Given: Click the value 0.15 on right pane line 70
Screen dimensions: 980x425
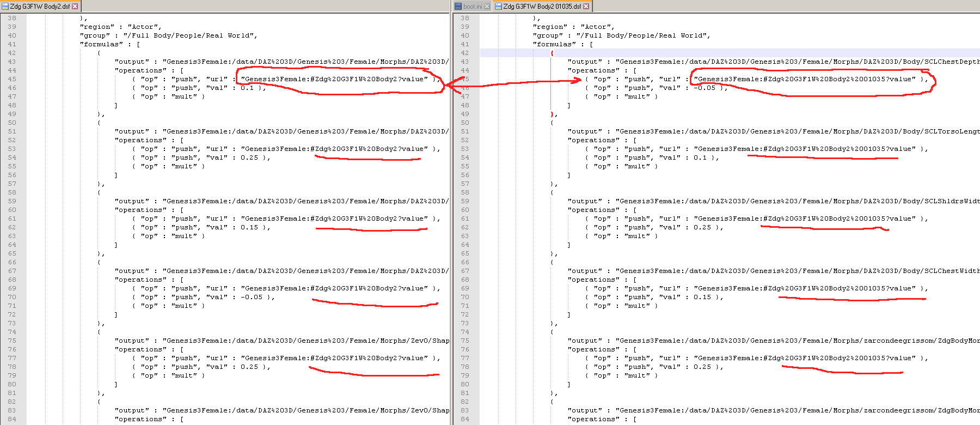Looking at the screenshot, I should point(702,297).
